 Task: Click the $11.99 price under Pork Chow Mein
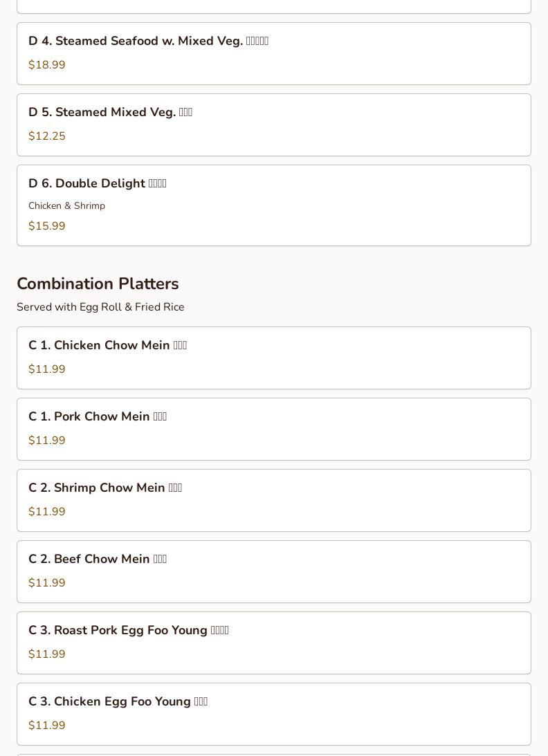(x=47, y=441)
